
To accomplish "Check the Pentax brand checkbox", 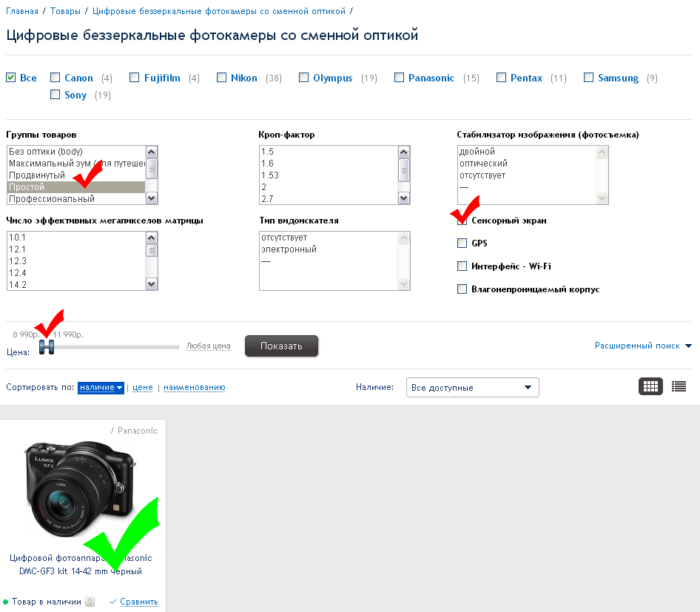I will point(502,78).
